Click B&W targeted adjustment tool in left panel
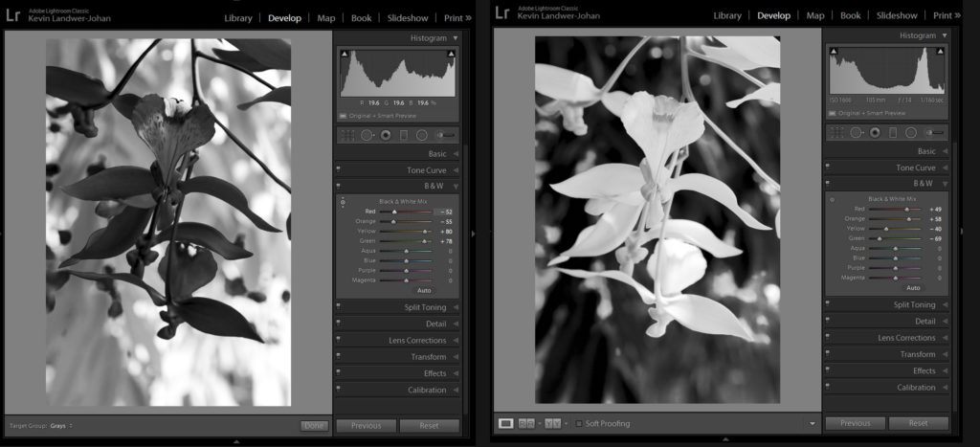Viewport: 980px width, 447px height. point(343,202)
